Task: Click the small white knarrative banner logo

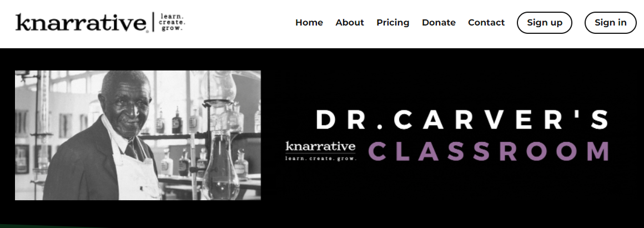Action: point(320,146)
